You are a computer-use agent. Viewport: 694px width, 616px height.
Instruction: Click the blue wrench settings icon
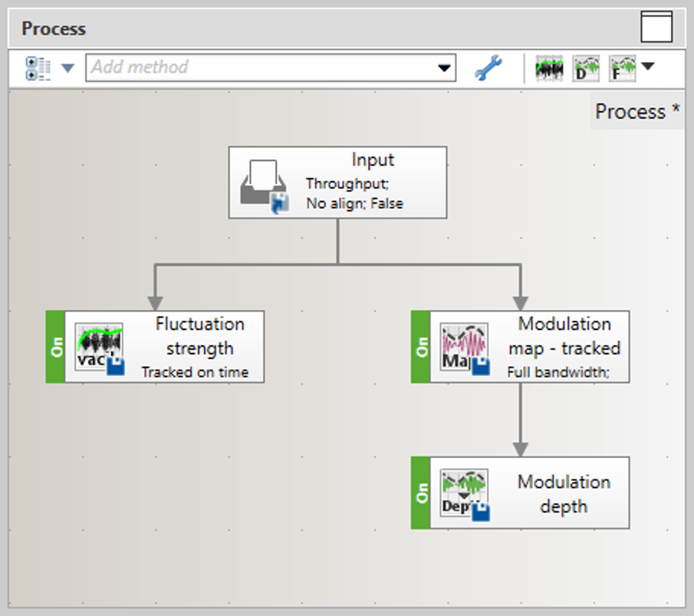(x=488, y=69)
